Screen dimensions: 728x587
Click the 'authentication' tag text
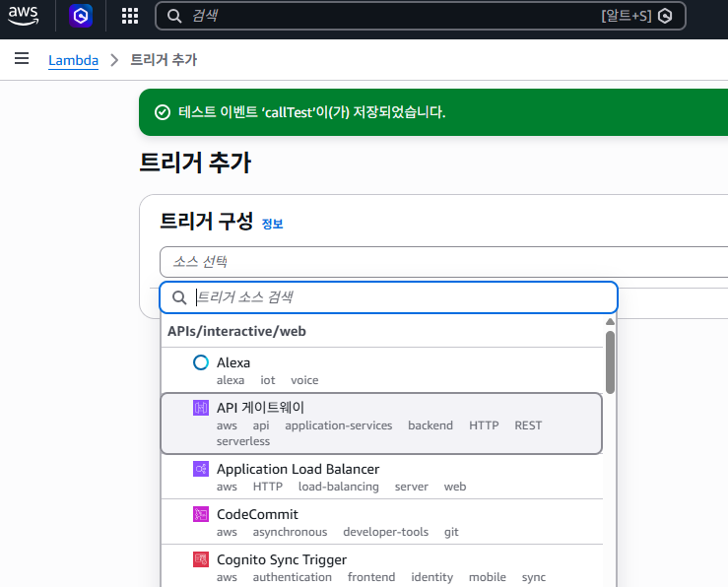(x=292, y=577)
